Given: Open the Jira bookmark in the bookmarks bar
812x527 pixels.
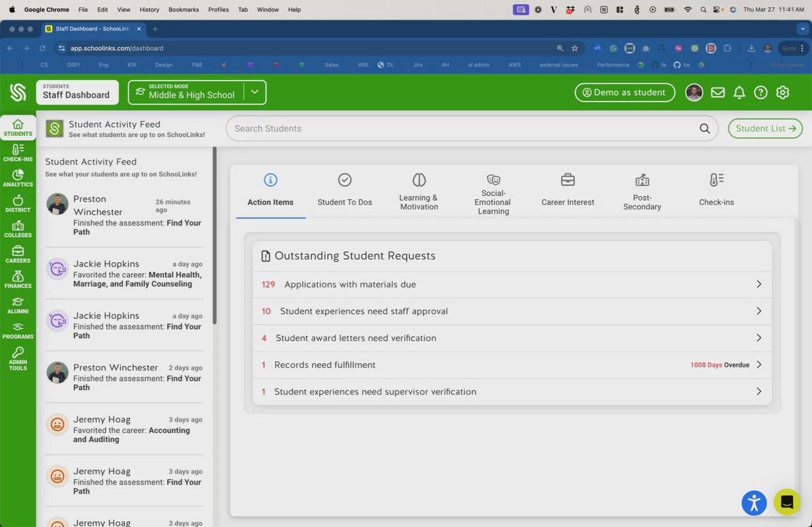Looking at the screenshot, I should point(417,65).
